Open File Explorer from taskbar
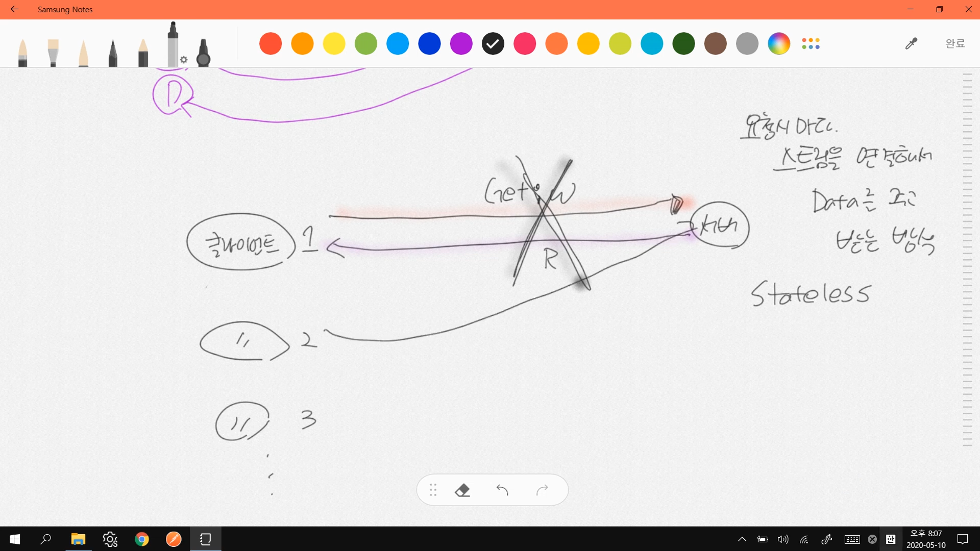The height and width of the screenshot is (551, 980). (78, 539)
